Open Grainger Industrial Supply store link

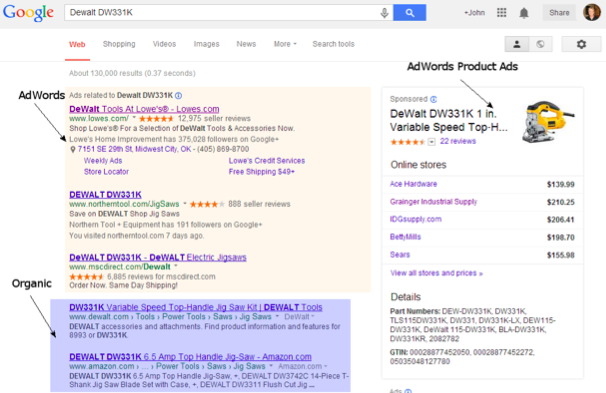(433, 202)
